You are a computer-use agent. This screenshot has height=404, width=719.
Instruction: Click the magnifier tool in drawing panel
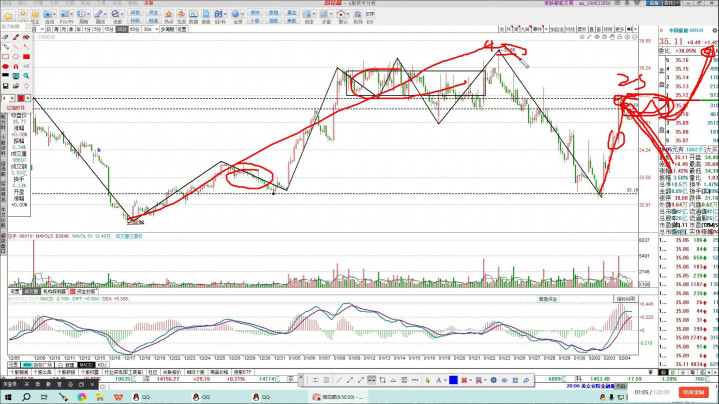pyautogui.click(x=26, y=76)
